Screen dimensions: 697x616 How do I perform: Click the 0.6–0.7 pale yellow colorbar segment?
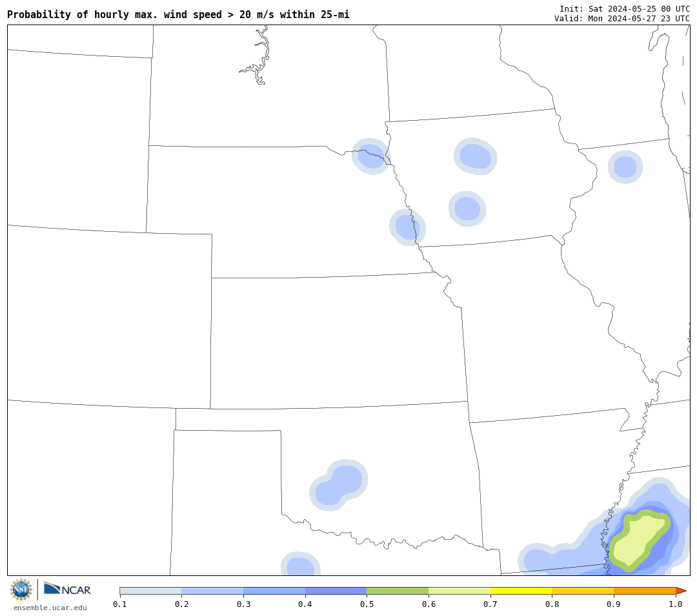[460, 591]
